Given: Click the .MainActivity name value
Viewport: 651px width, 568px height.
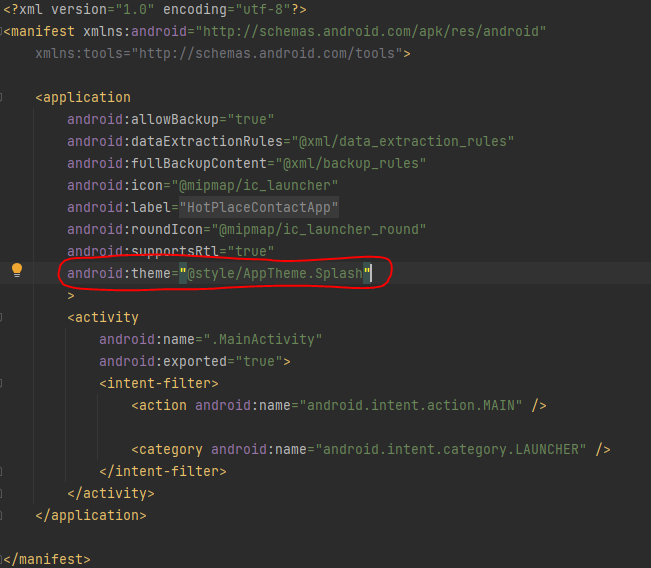Looking at the screenshot, I should [263, 340].
